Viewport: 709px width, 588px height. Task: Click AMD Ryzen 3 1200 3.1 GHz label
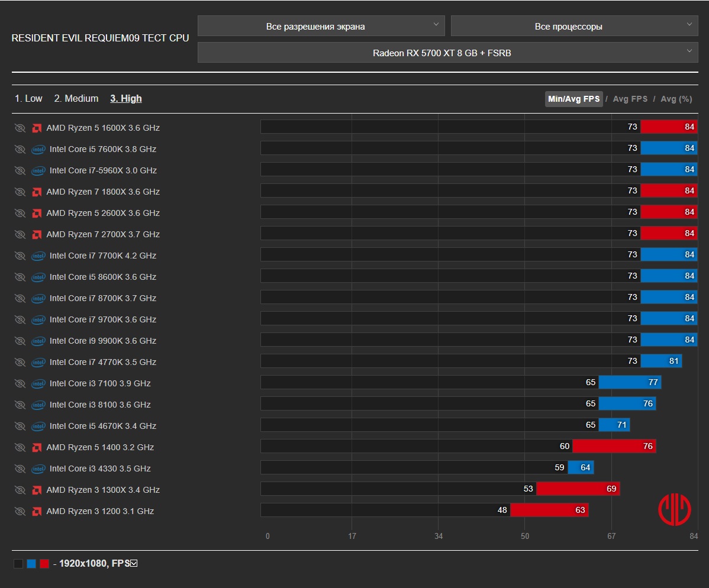[x=100, y=511]
